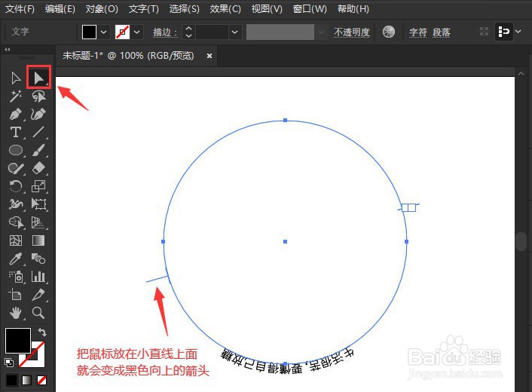The width and height of the screenshot is (532, 392).
Task: Set paint mode to Gradient
Action: pyautogui.click(x=27, y=380)
